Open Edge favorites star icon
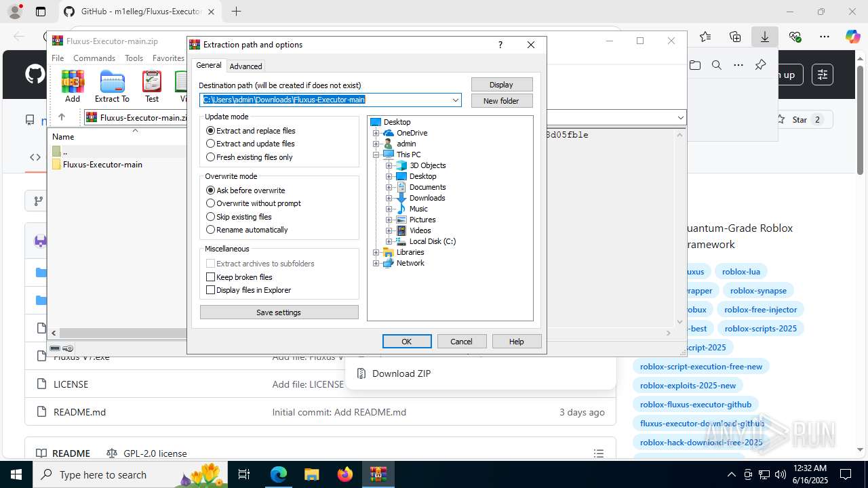The width and height of the screenshot is (868, 488). [x=705, y=37]
